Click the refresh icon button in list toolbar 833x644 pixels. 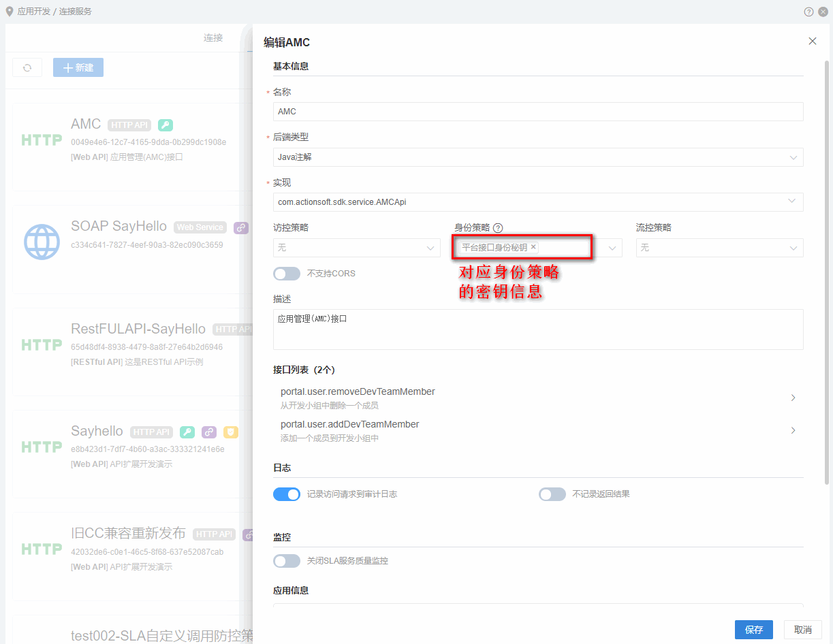[x=27, y=67]
